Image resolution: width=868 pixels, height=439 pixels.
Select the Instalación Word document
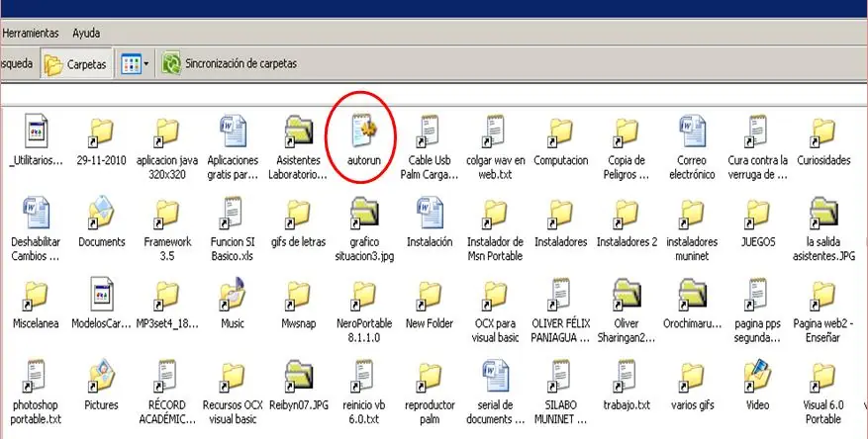pos(430,213)
